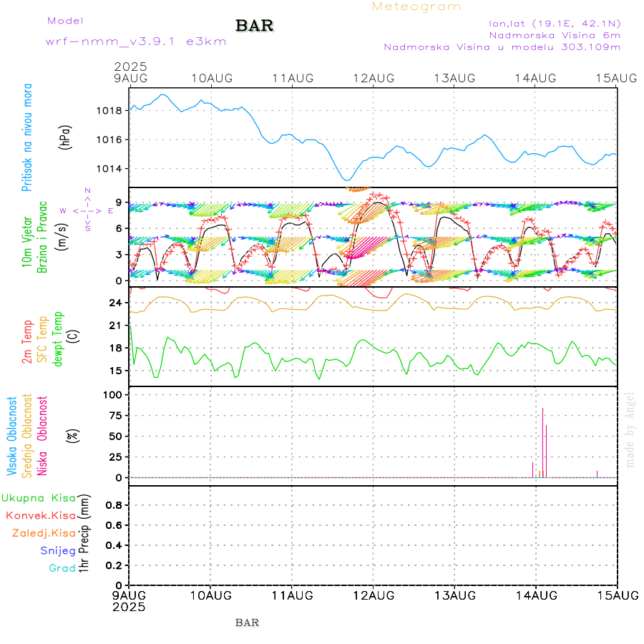Click the Snijeg legend label
Viewport: 644px width, 644px height.
[x=57, y=551]
